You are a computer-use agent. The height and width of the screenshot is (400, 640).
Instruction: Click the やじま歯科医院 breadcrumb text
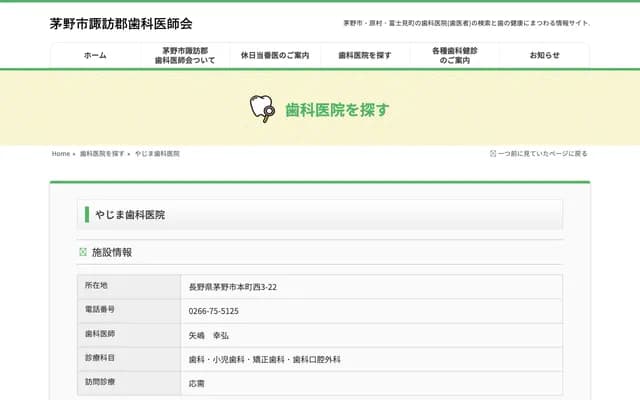[157, 154]
